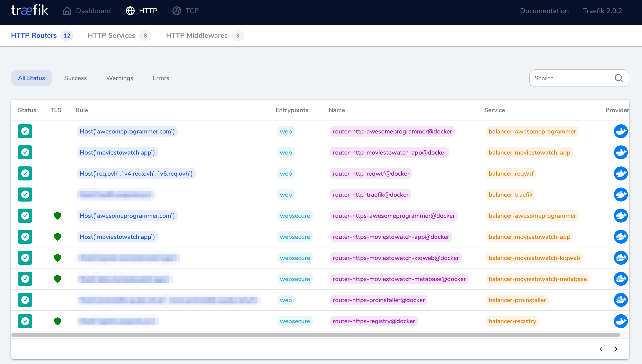Go to previous page with left chevron
The width and height of the screenshot is (642, 364).
[601, 349]
